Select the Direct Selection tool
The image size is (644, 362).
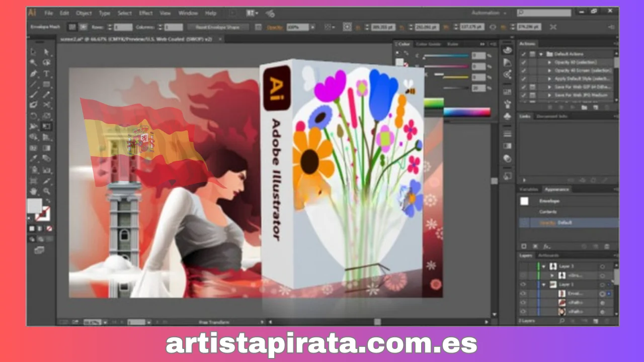(47, 52)
